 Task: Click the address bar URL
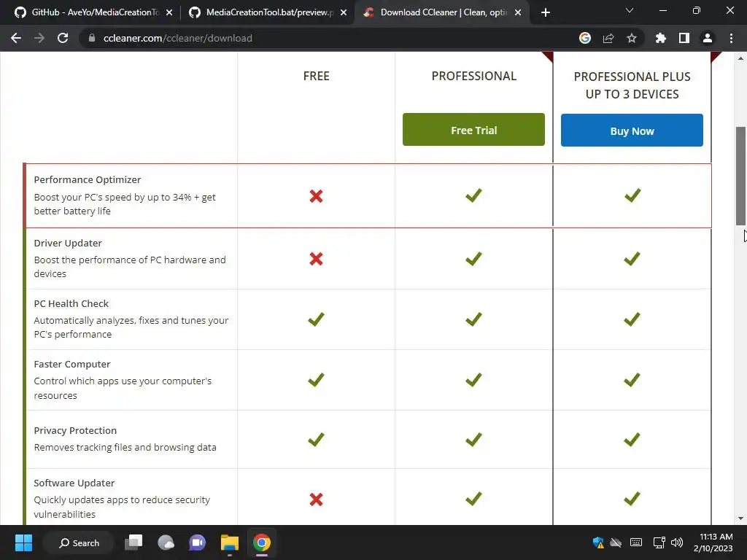178,38
